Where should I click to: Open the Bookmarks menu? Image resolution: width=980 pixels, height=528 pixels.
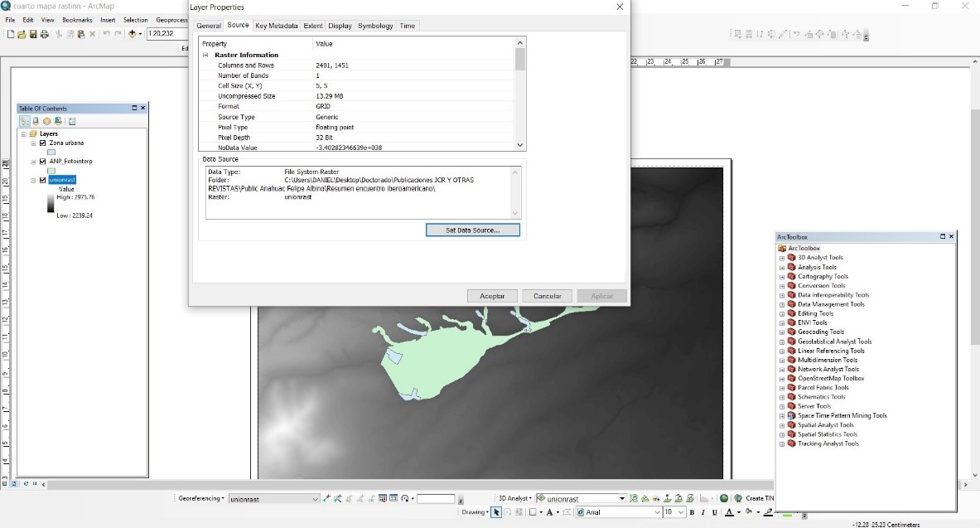tap(77, 19)
